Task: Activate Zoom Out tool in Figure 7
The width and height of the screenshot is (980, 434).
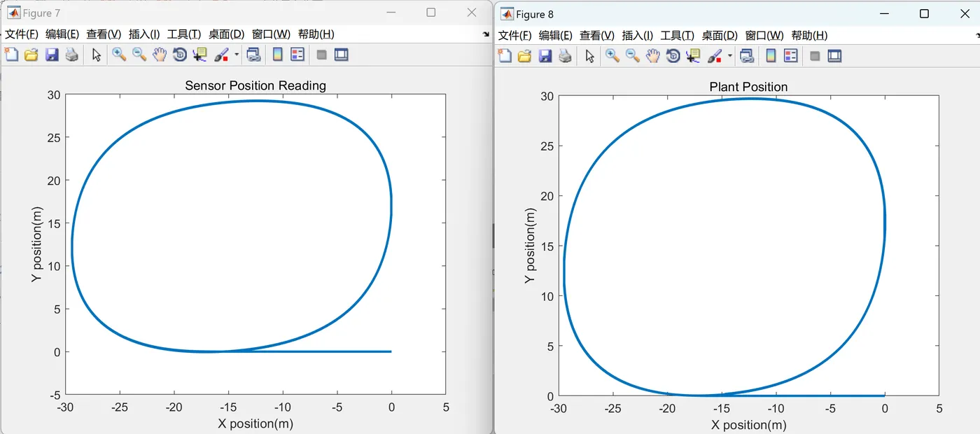Action: pyautogui.click(x=139, y=55)
